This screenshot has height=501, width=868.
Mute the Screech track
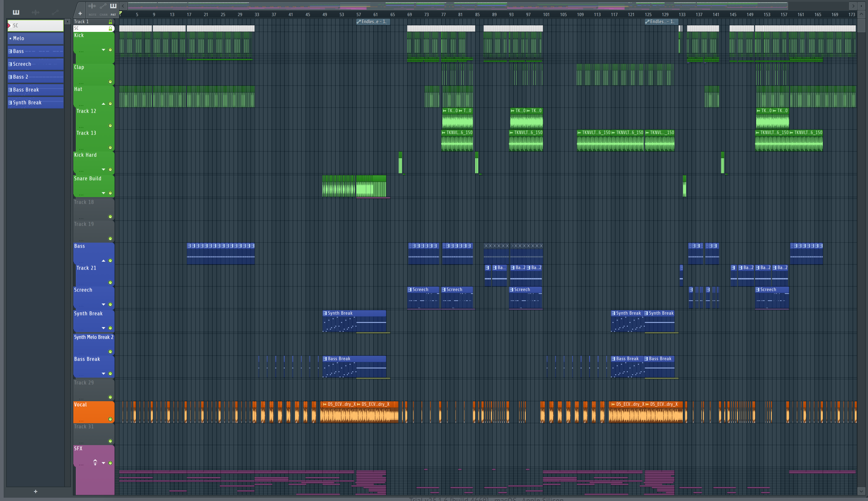(110, 304)
